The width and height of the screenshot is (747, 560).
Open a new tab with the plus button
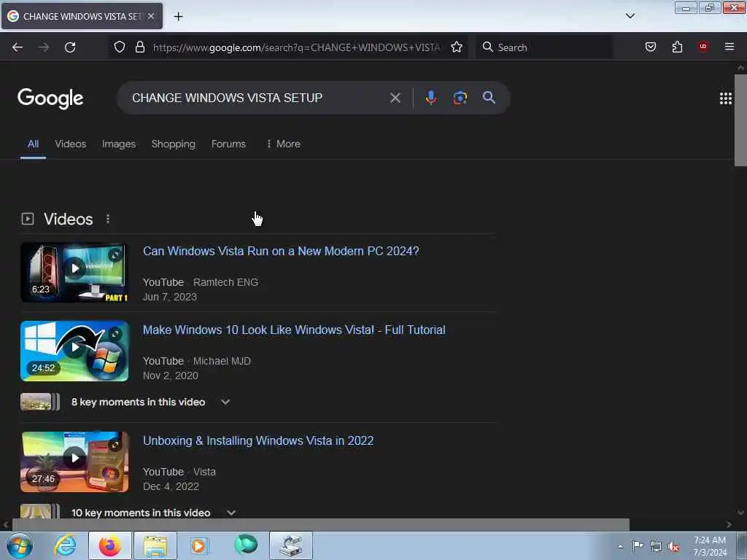pyautogui.click(x=178, y=17)
